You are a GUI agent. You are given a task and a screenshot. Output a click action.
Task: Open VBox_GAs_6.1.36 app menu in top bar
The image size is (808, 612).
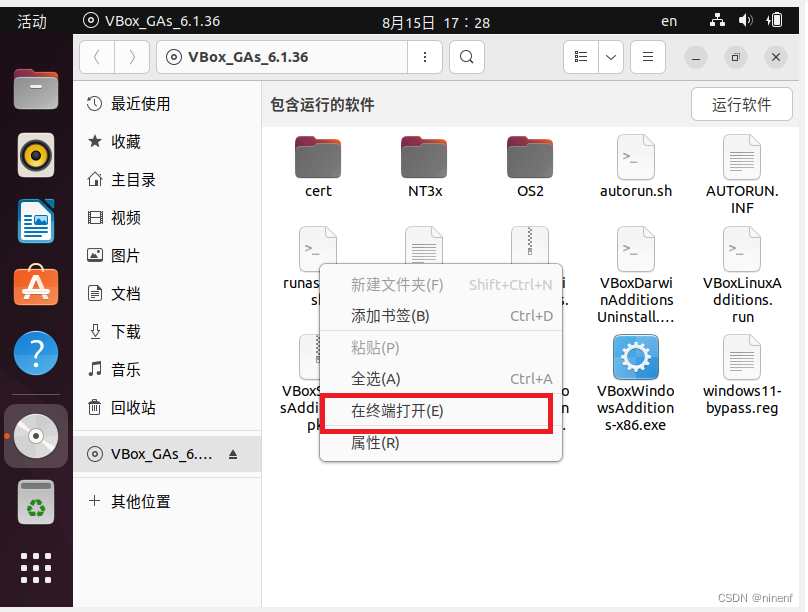click(152, 21)
